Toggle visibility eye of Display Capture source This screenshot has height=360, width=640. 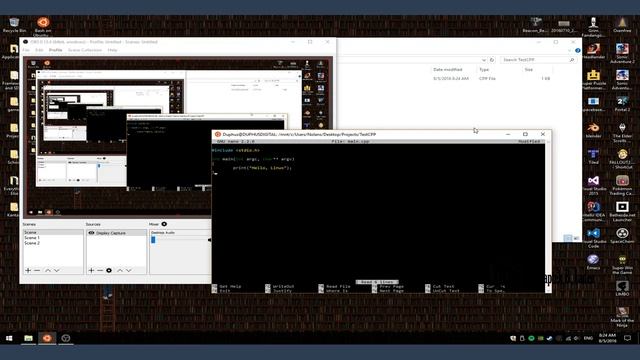[91, 233]
